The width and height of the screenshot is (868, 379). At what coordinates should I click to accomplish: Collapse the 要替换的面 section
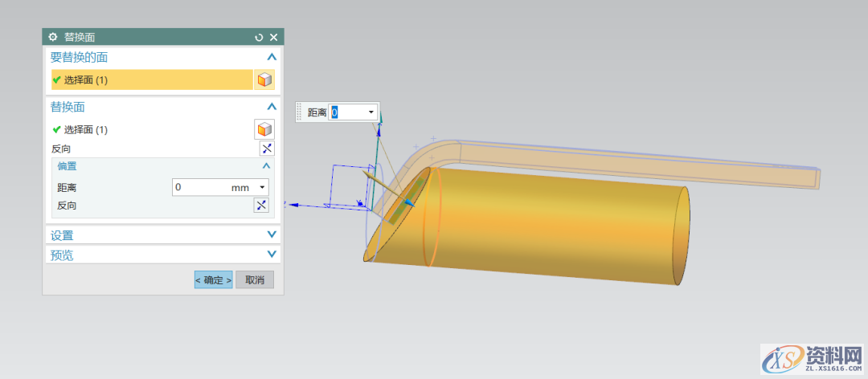pyautogui.click(x=272, y=57)
